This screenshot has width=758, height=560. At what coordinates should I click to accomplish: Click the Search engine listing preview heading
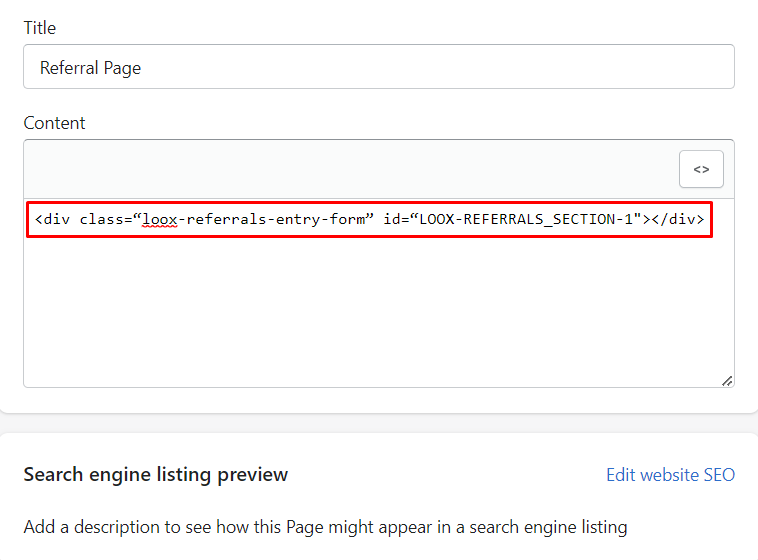[155, 474]
